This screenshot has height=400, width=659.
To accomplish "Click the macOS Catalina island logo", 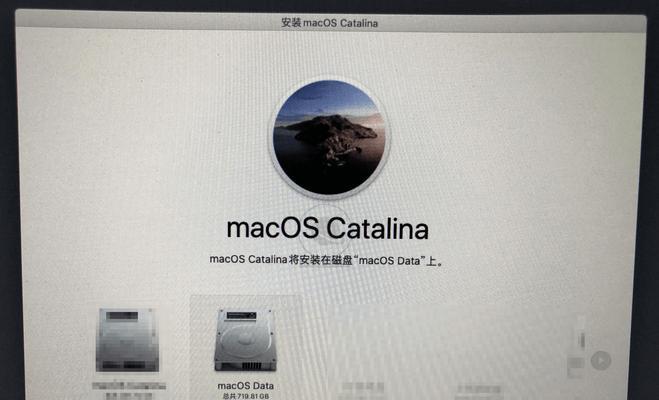I will click(x=330, y=137).
